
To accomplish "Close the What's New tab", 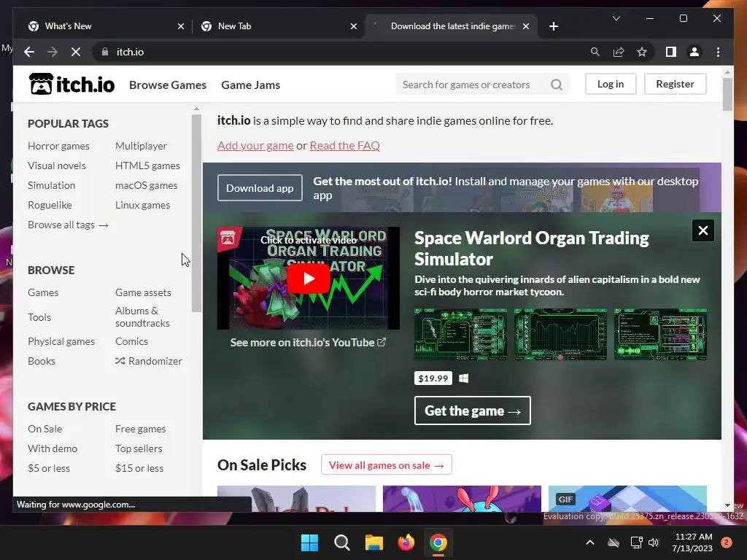I will [181, 26].
